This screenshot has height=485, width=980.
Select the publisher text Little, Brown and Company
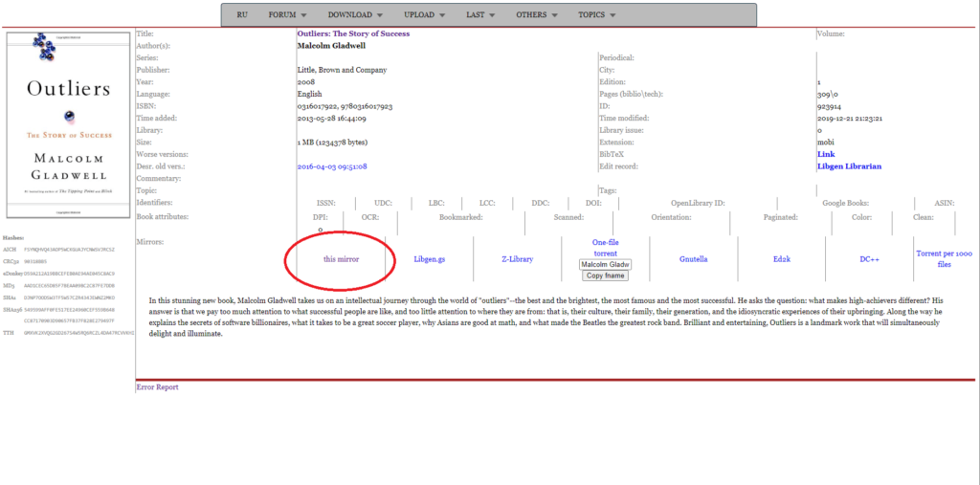(x=342, y=70)
